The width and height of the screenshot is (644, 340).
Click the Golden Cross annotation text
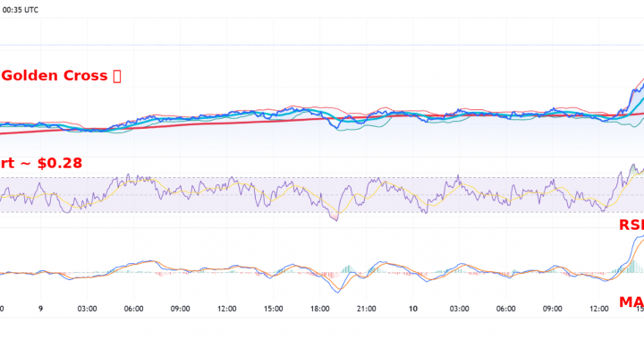61,75
